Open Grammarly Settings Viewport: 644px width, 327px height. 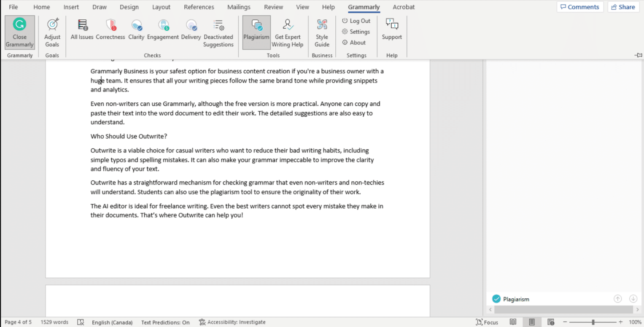tap(356, 32)
